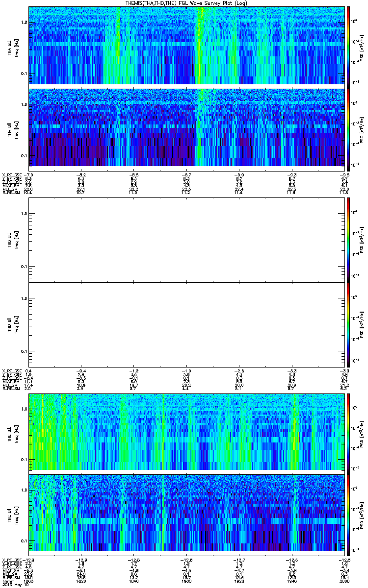
Task: Click the 'THD BL freq [Hz]' axis label
Action: (x=13, y=239)
